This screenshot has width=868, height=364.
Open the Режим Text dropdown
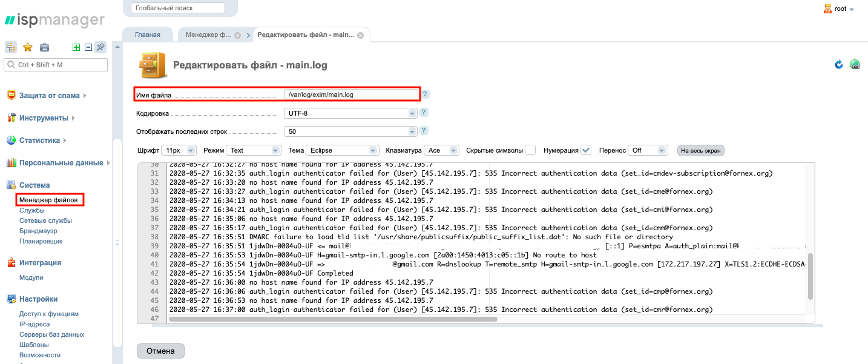pos(254,150)
